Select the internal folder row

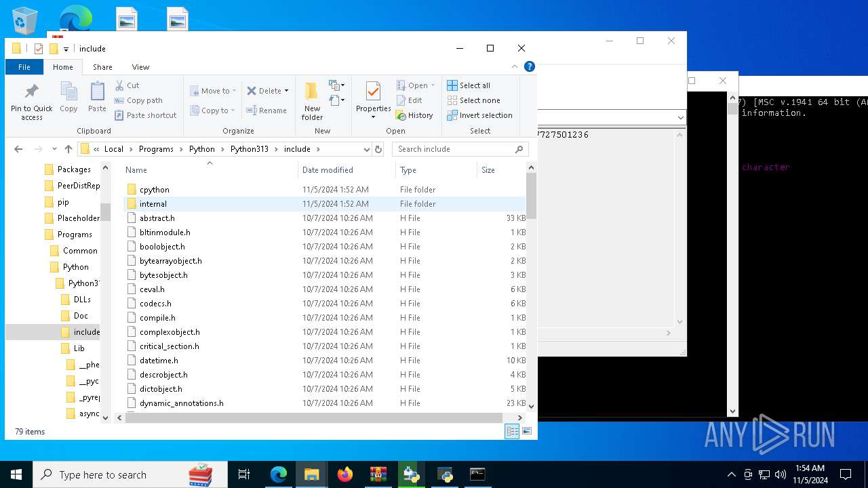click(325, 204)
